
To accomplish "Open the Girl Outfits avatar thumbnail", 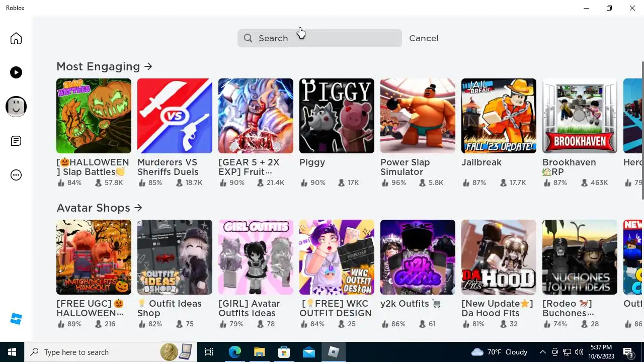I will [256, 257].
